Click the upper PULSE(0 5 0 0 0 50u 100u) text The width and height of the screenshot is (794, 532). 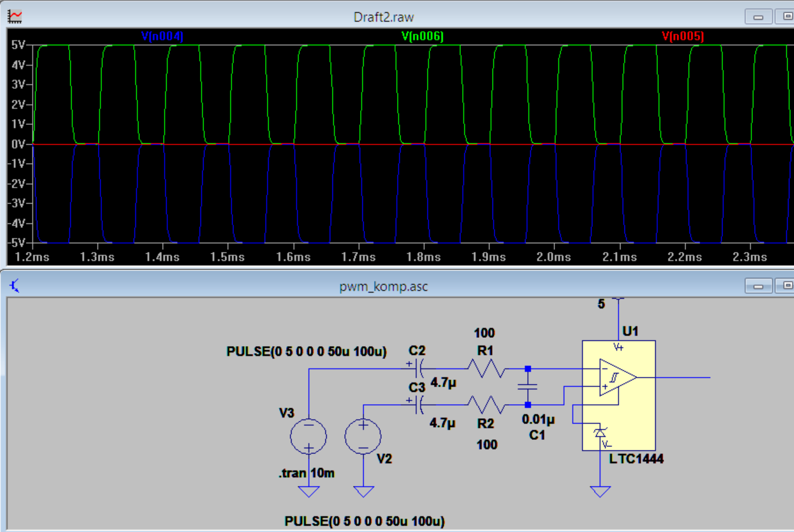[x=306, y=351]
